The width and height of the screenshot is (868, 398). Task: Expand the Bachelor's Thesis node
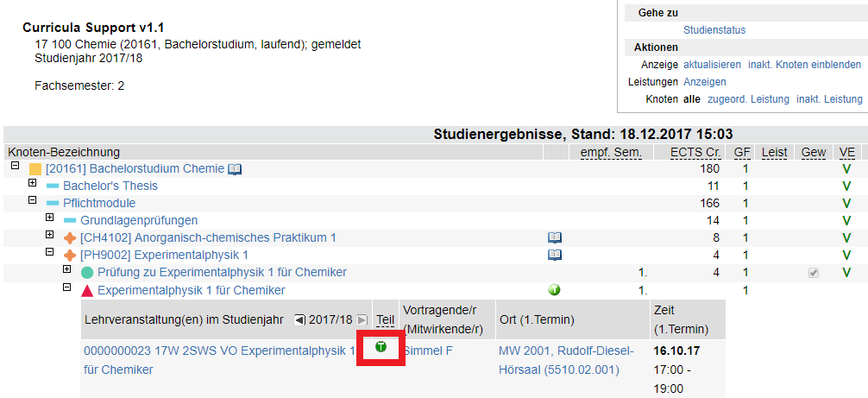point(32,183)
